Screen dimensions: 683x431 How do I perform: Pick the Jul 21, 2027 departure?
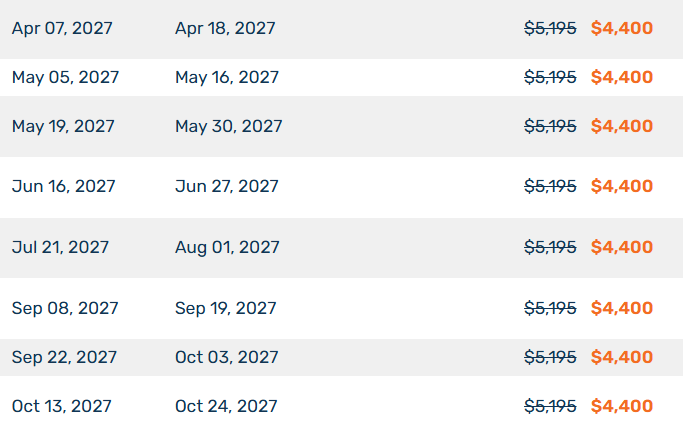60,248
